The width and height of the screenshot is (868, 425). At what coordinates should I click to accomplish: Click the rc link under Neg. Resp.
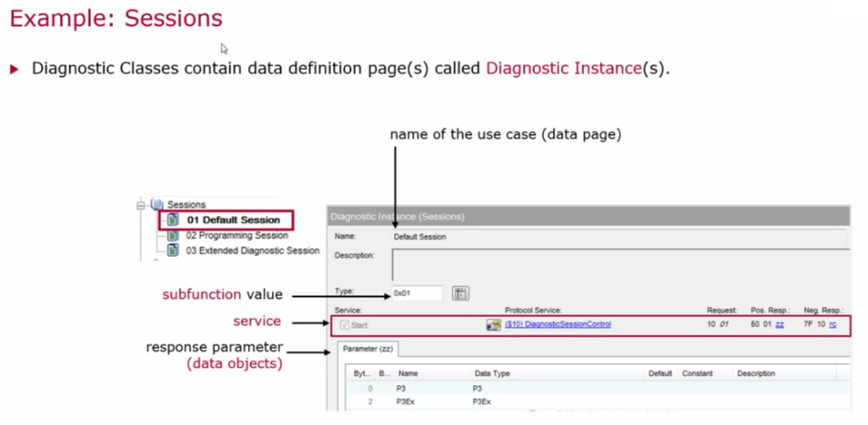tap(832, 324)
